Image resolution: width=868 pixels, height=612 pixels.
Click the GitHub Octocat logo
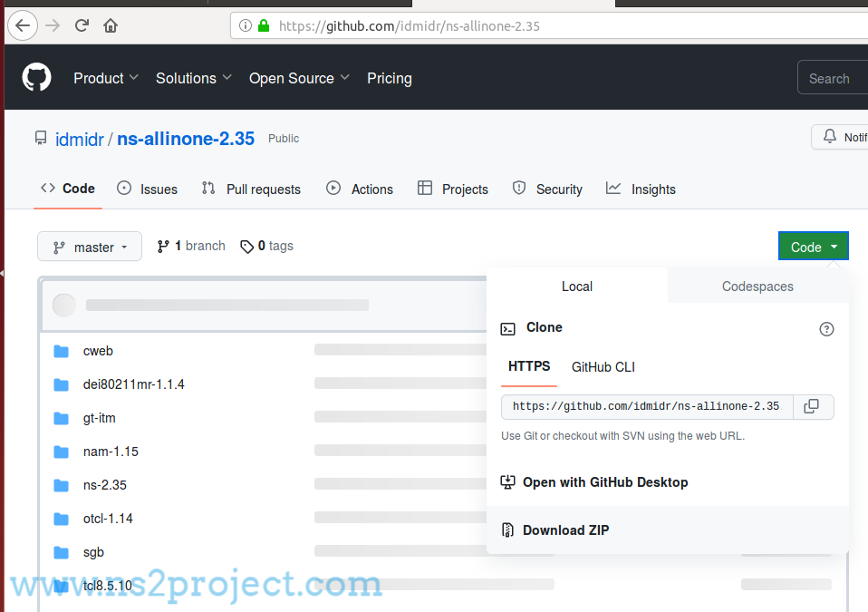coord(36,77)
